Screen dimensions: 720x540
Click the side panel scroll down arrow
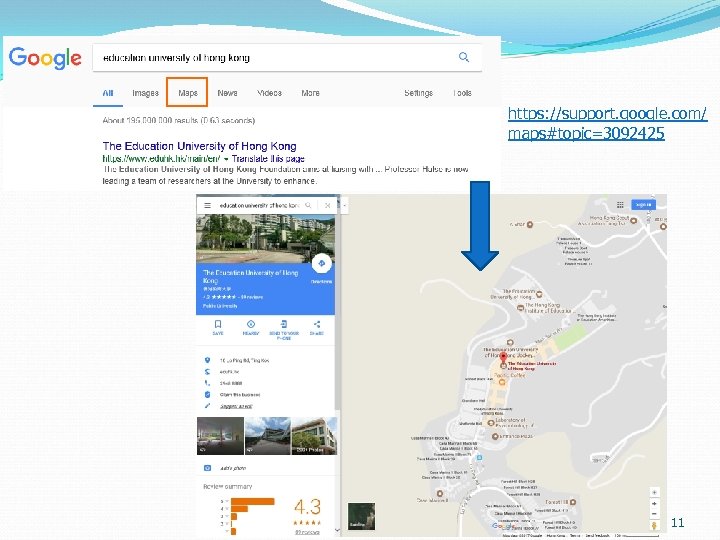coord(338,530)
